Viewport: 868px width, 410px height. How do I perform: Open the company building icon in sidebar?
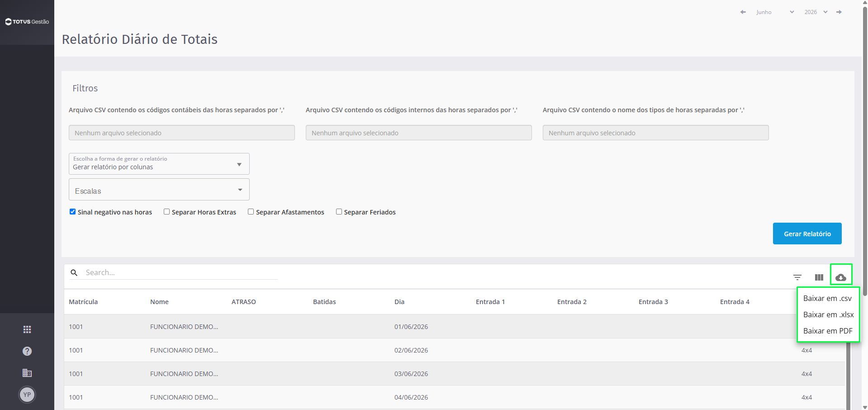pyautogui.click(x=27, y=373)
